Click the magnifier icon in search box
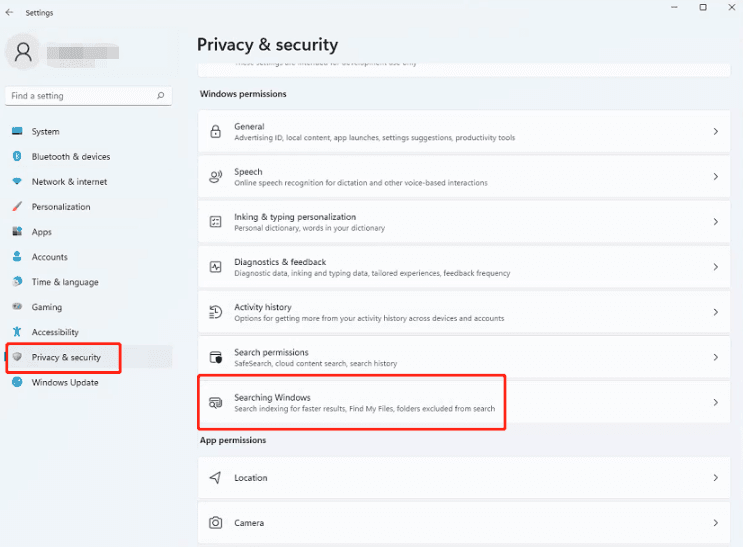 [161, 95]
